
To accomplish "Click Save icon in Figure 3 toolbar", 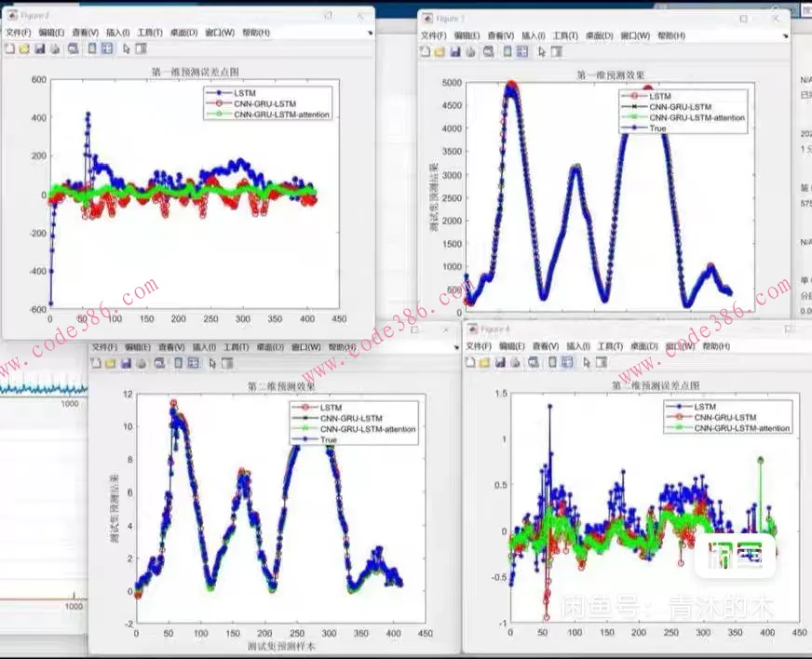I will 40,48.
